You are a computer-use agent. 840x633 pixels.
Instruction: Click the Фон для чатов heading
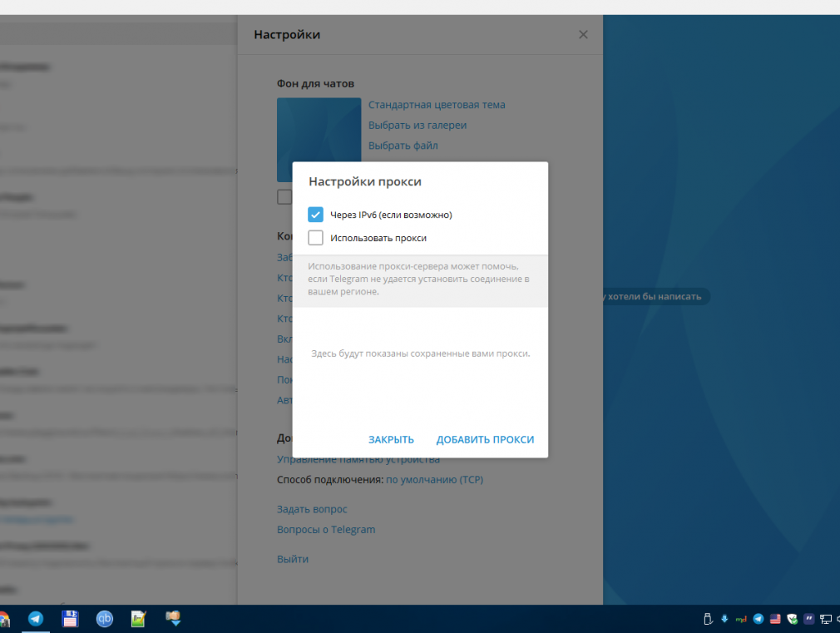pos(315,84)
